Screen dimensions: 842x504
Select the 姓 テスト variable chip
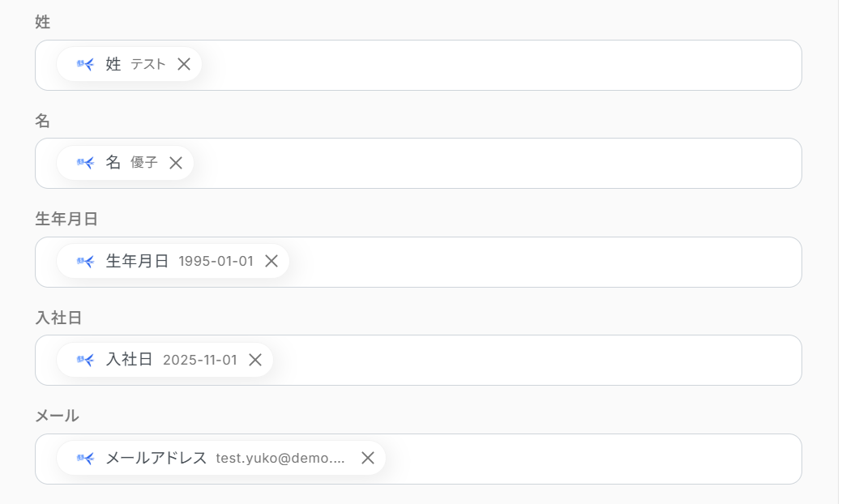coord(129,64)
